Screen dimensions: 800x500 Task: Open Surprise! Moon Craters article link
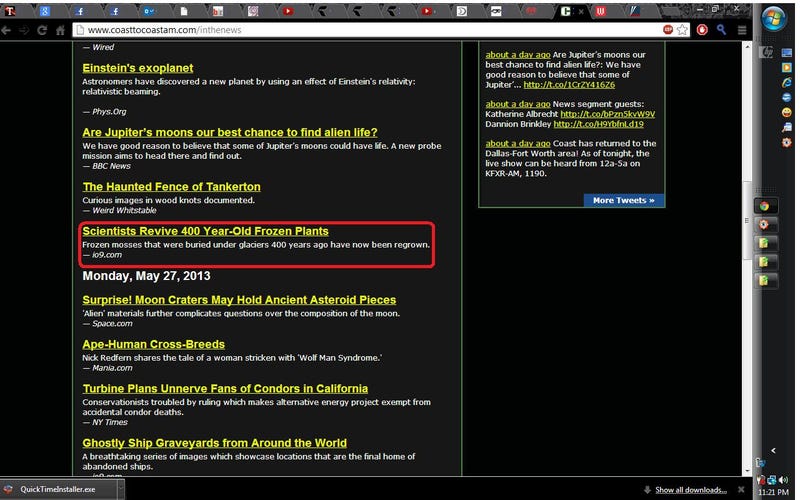(239, 300)
